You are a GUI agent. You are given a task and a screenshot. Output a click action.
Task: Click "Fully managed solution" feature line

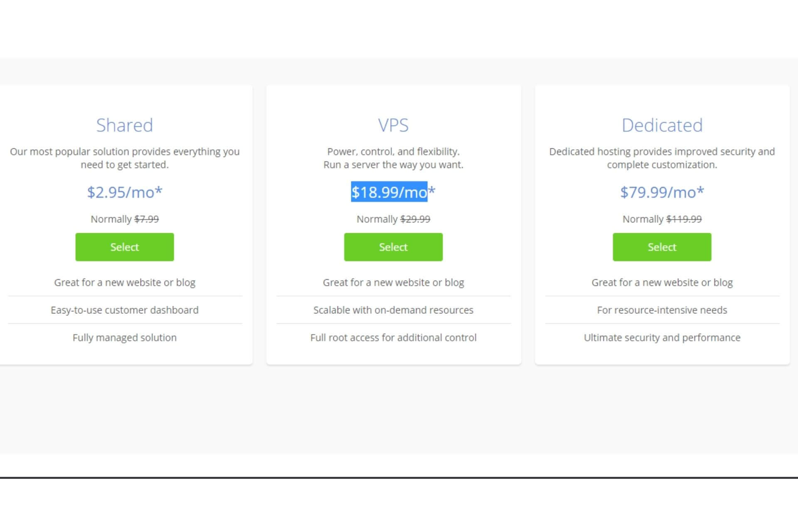pos(124,337)
